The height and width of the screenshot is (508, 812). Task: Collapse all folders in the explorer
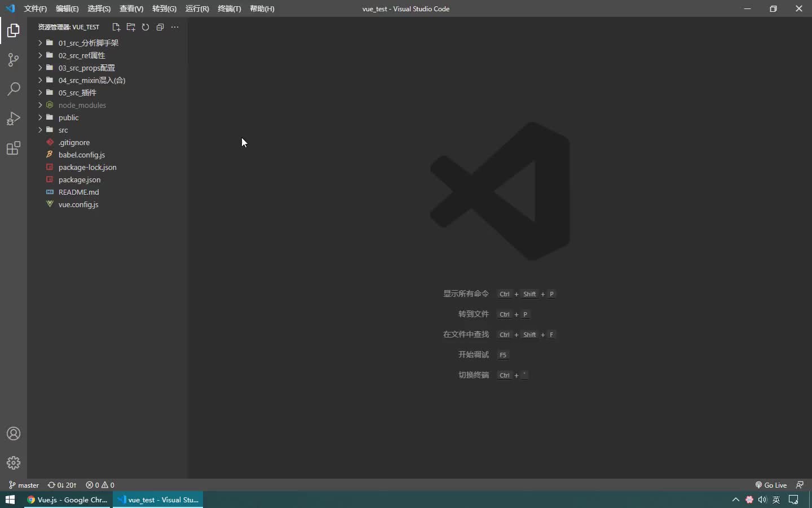160,27
